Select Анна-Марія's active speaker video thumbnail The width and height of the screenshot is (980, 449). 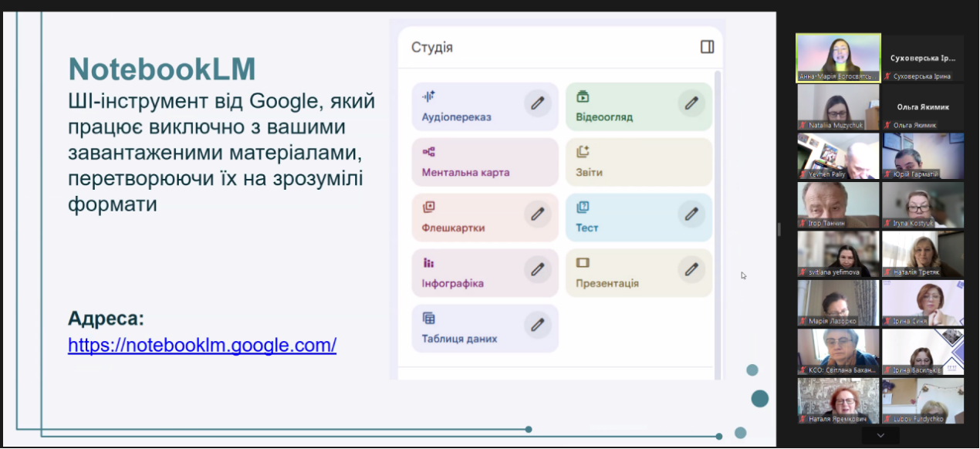838,58
